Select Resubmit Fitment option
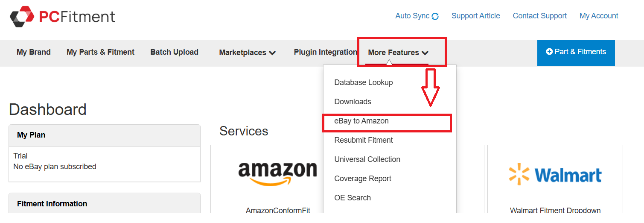This screenshot has height=223, width=644. [364, 140]
